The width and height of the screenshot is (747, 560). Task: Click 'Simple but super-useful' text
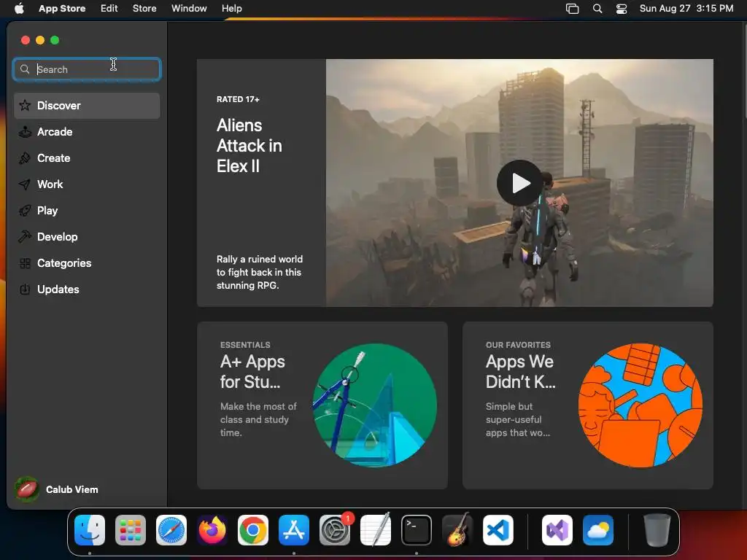point(518,419)
